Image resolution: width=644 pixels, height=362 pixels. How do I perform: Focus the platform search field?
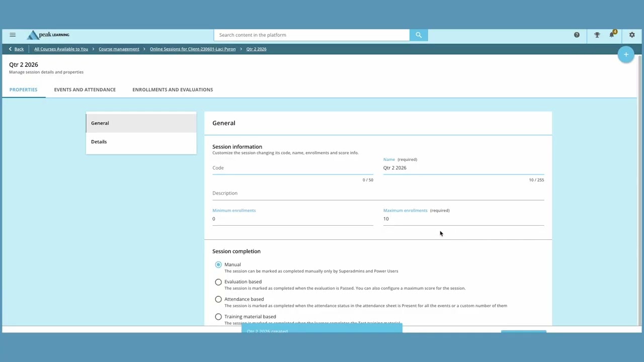tap(312, 35)
